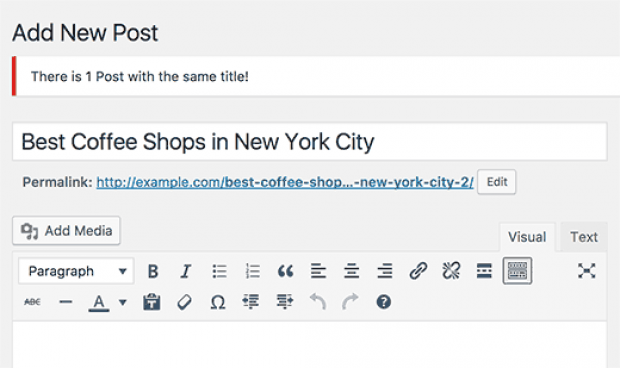Insert Read More tag

click(484, 271)
